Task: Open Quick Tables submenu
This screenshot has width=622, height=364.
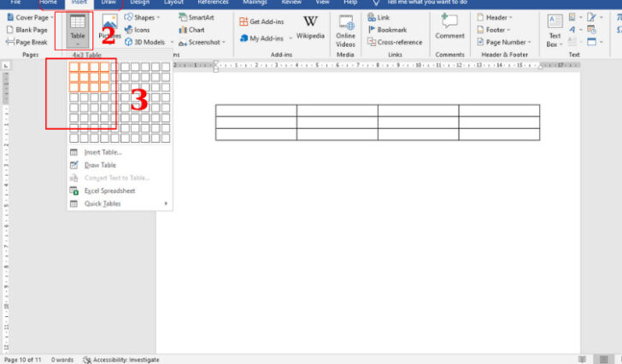Action: tap(103, 203)
